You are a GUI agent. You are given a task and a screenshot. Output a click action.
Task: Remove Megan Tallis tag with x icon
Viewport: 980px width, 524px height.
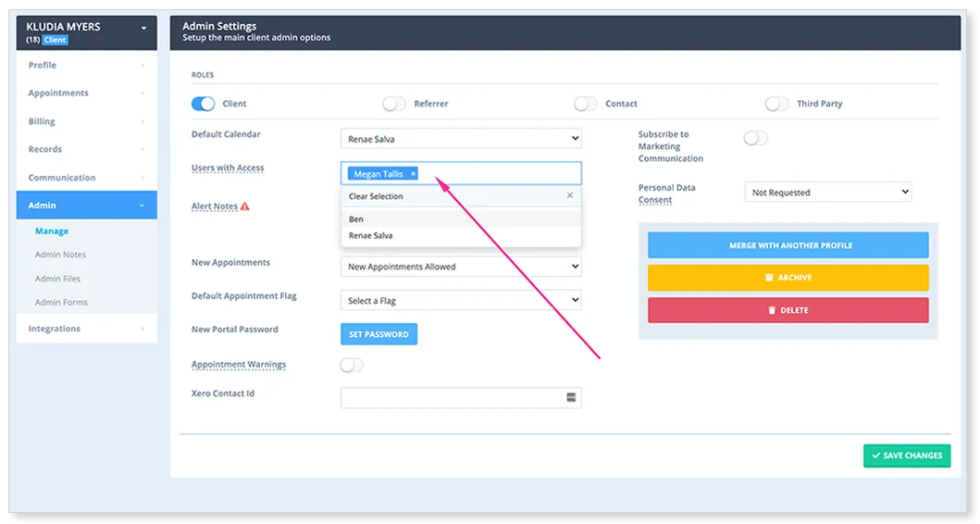(413, 174)
